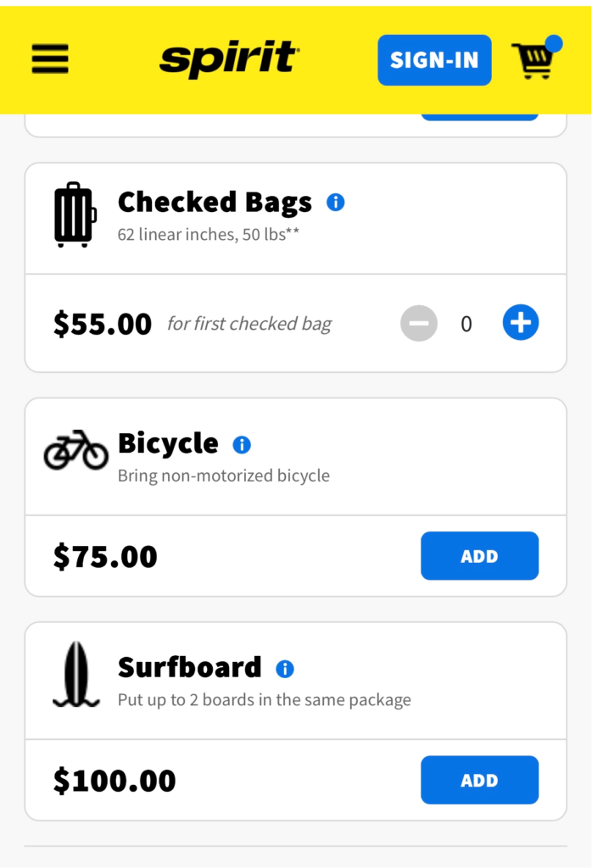592x868 pixels.
Task: Tap the suitcase icon for Checked Bags
Action: tap(75, 214)
